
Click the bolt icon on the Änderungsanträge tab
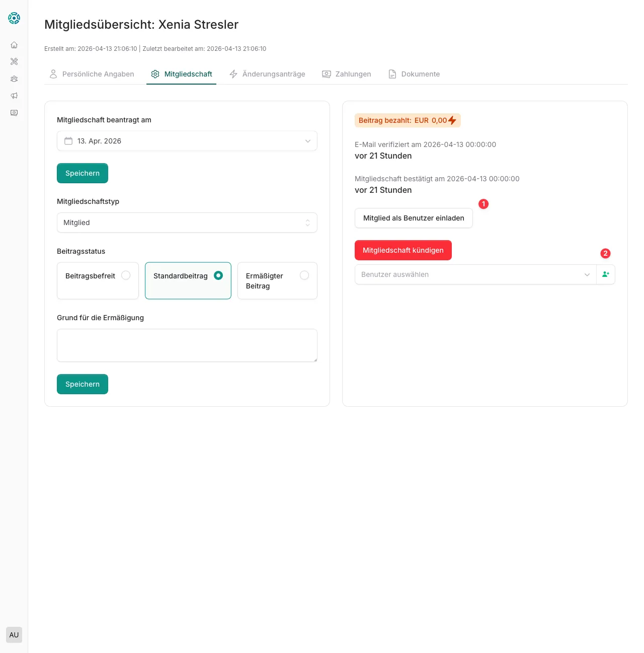[233, 74]
